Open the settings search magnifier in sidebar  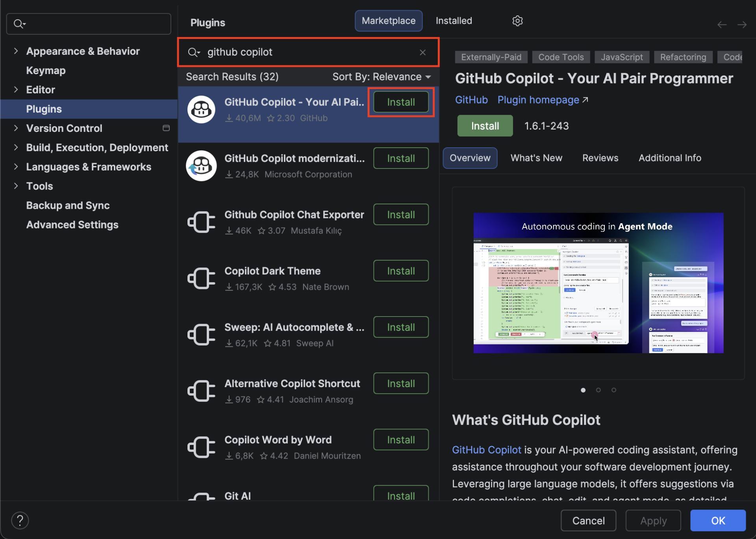click(x=19, y=24)
